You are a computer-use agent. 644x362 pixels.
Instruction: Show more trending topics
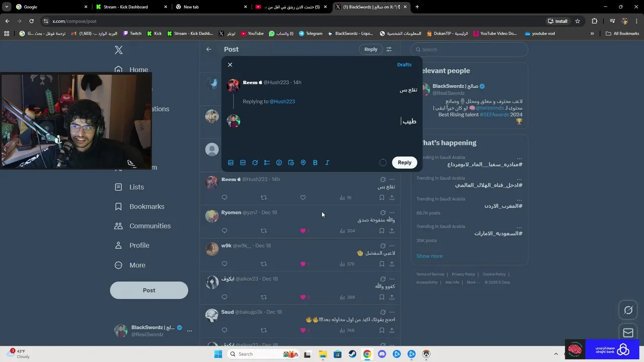click(x=429, y=256)
